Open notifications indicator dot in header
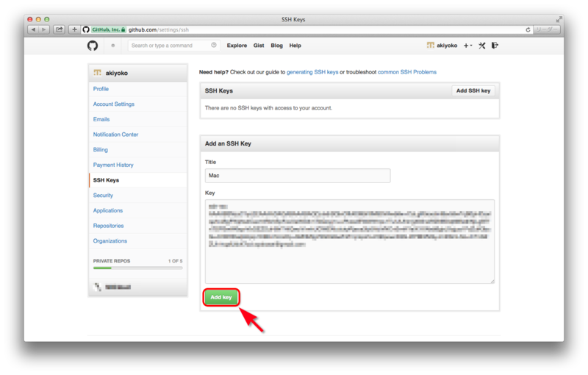 click(113, 46)
